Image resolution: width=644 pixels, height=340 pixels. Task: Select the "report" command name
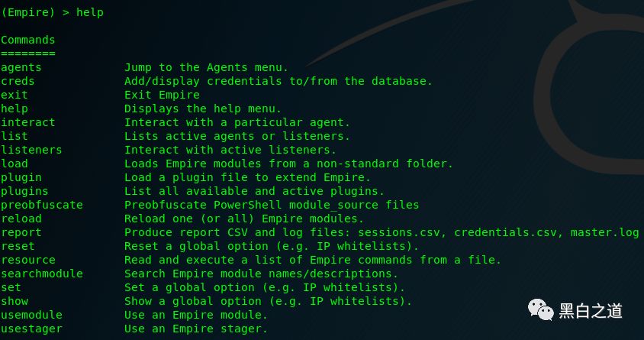click(x=21, y=232)
